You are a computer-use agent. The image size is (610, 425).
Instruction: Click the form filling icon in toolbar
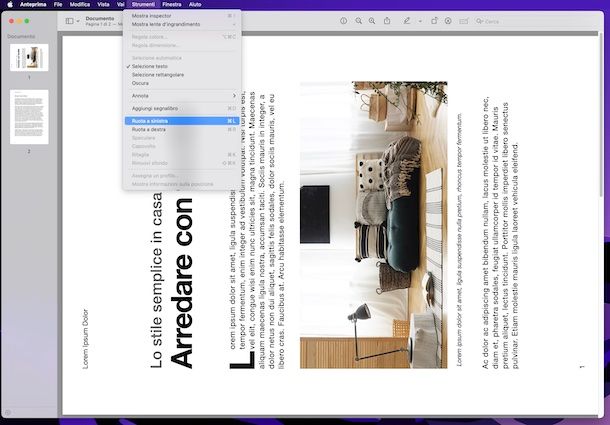(463, 21)
